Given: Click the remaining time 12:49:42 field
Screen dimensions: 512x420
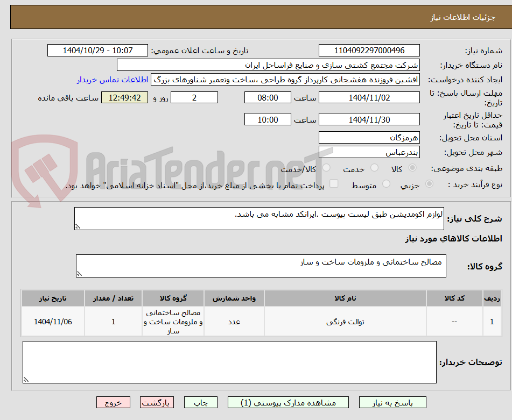Looking at the screenshot, I should point(124,97).
